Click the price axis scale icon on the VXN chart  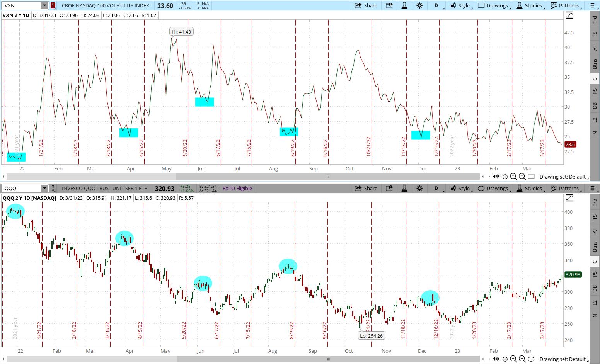569,15
